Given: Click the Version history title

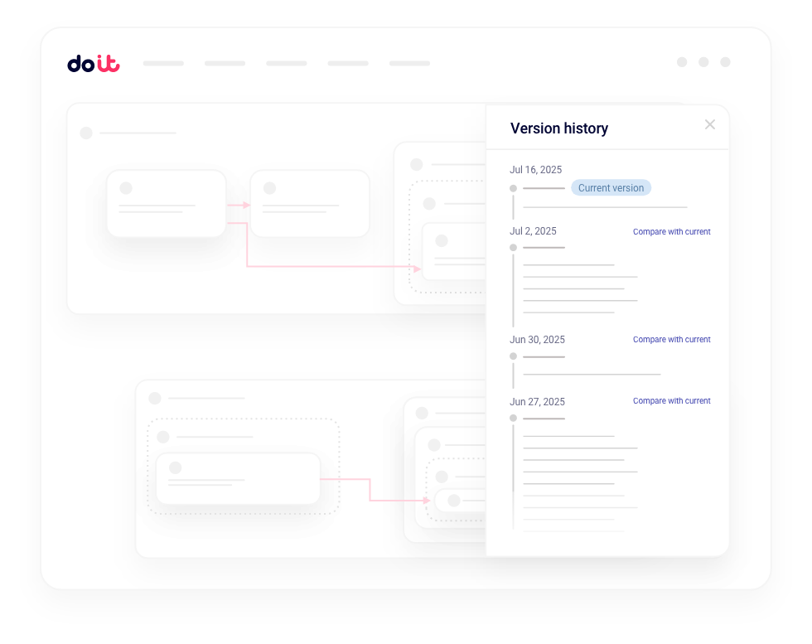Looking at the screenshot, I should (x=559, y=128).
